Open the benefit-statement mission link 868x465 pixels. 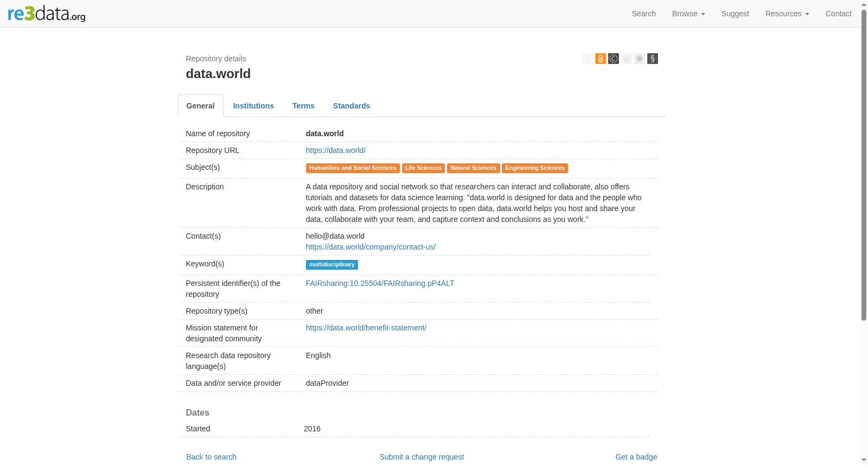click(x=366, y=328)
